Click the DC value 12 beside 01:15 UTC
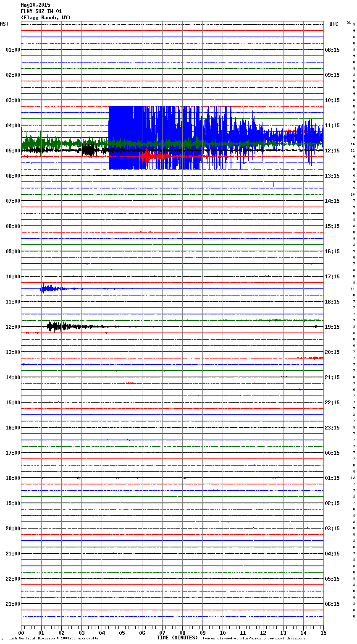Viewport: 357px width, 644px height. pyautogui.click(x=353, y=478)
